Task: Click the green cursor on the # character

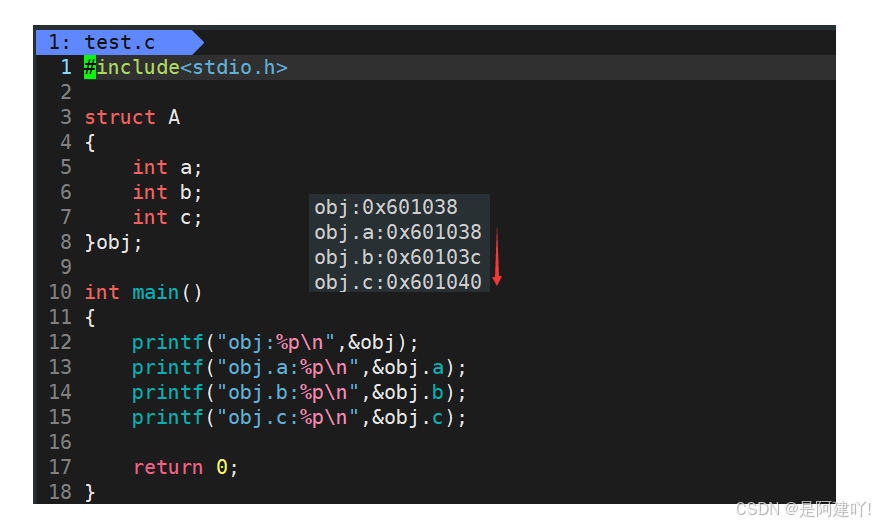Action: 90,68
